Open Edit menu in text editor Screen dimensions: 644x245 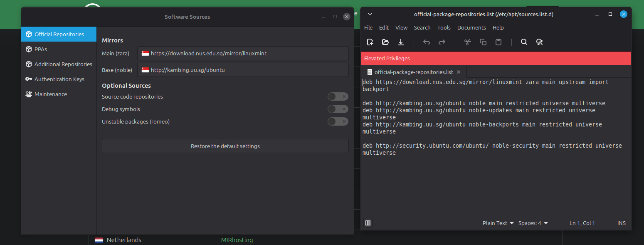pos(384,27)
